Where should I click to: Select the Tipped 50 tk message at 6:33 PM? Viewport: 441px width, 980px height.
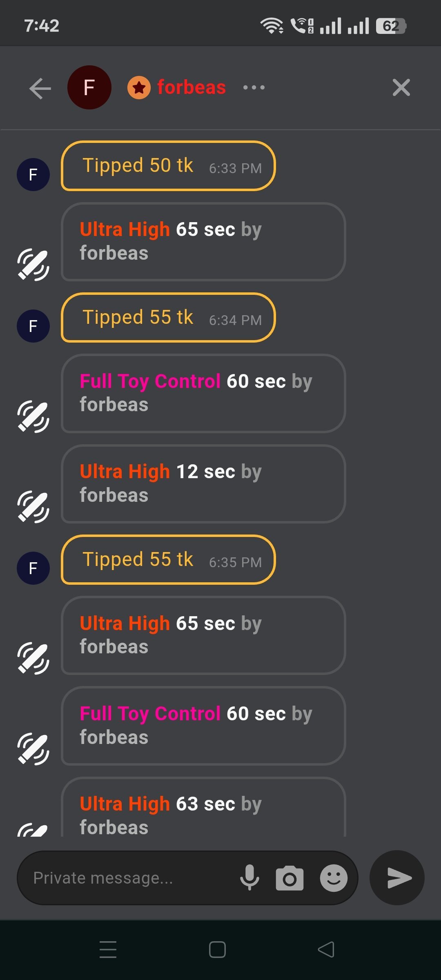[x=168, y=166]
